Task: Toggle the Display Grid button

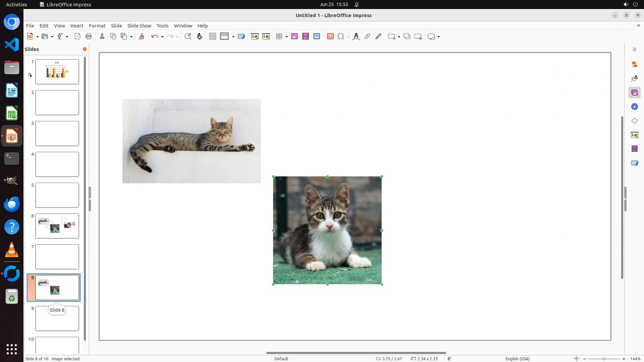Action: coord(213,37)
